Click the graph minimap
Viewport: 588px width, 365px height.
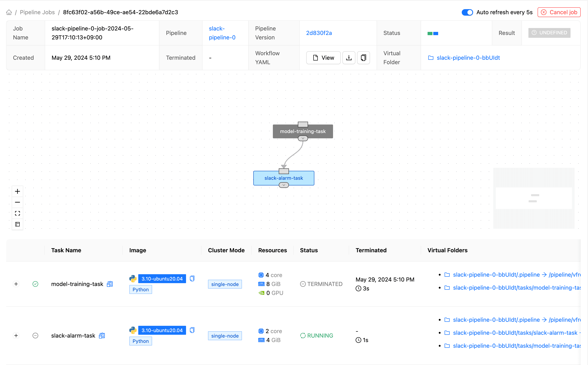pos(534,198)
